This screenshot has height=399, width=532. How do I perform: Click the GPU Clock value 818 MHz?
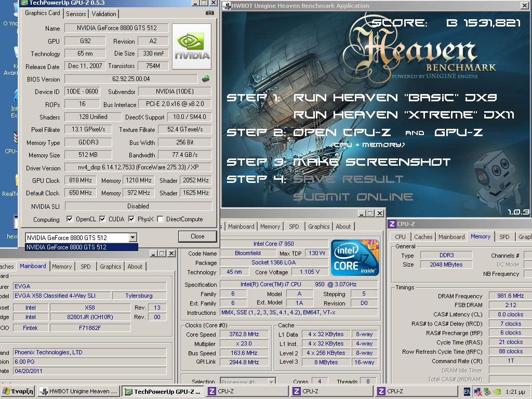(81, 180)
